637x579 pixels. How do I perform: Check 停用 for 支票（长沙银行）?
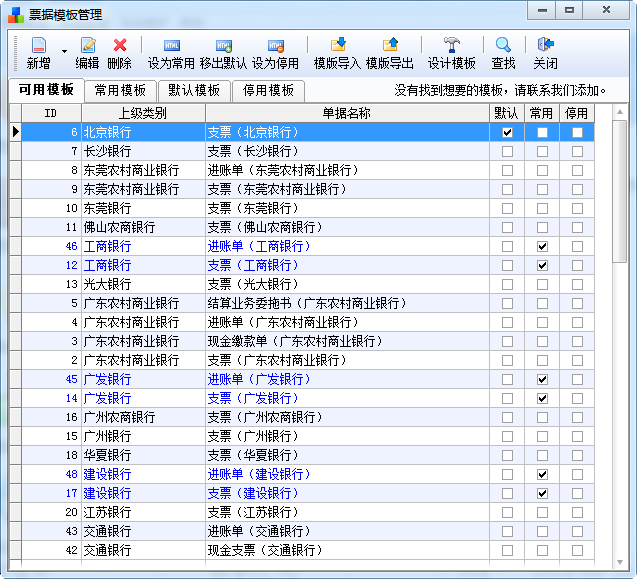tap(577, 152)
